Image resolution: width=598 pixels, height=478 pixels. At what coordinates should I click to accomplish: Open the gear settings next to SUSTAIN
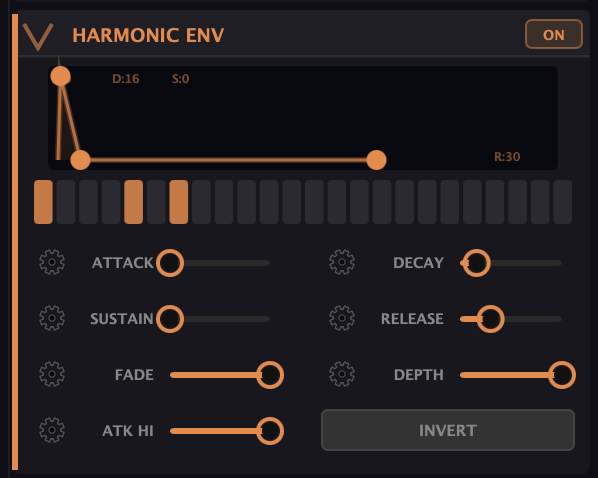(x=52, y=318)
